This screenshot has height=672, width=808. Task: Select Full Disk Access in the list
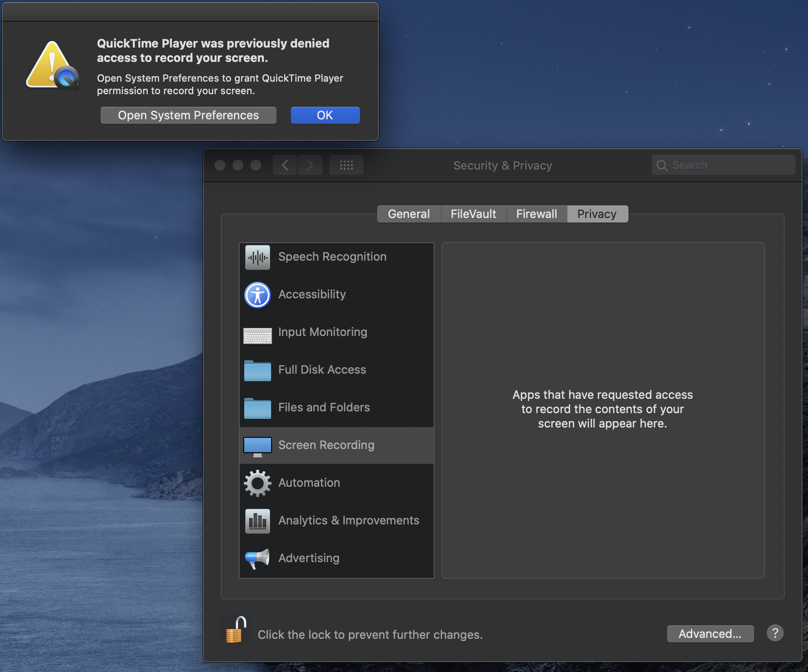(337, 370)
